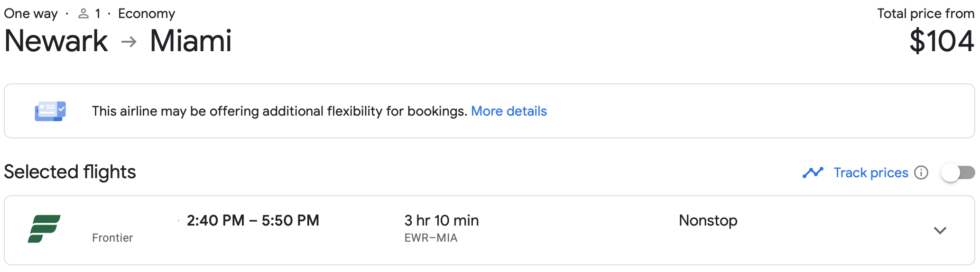Click the Track prices label

click(871, 172)
